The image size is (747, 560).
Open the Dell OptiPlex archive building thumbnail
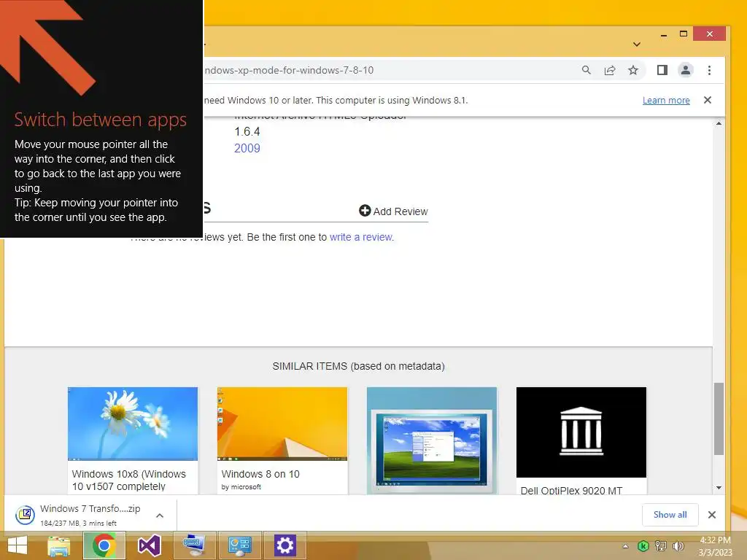[581, 432]
